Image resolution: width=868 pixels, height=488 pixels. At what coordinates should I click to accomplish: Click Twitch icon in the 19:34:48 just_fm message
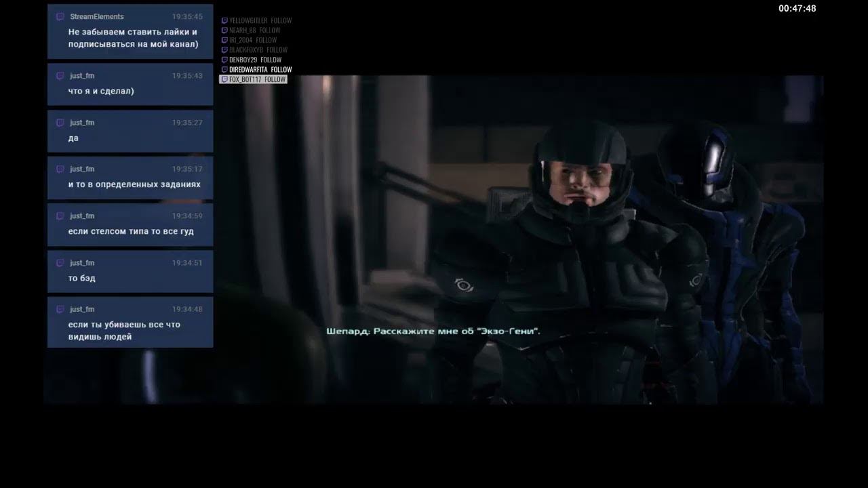(60, 309)
